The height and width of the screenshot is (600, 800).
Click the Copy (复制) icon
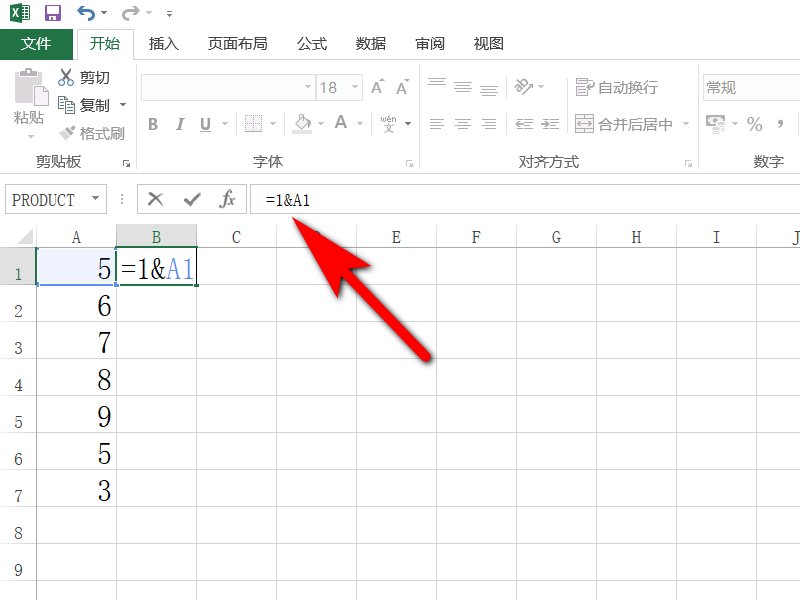pos(66,105)
